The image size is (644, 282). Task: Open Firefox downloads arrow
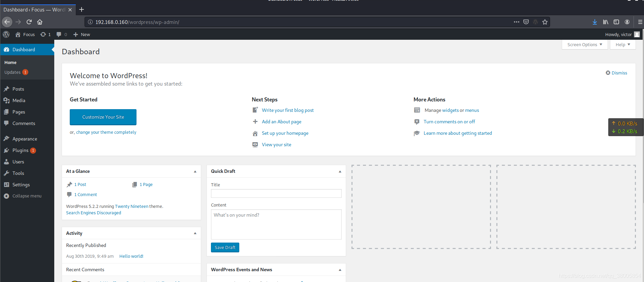point(595,22)
